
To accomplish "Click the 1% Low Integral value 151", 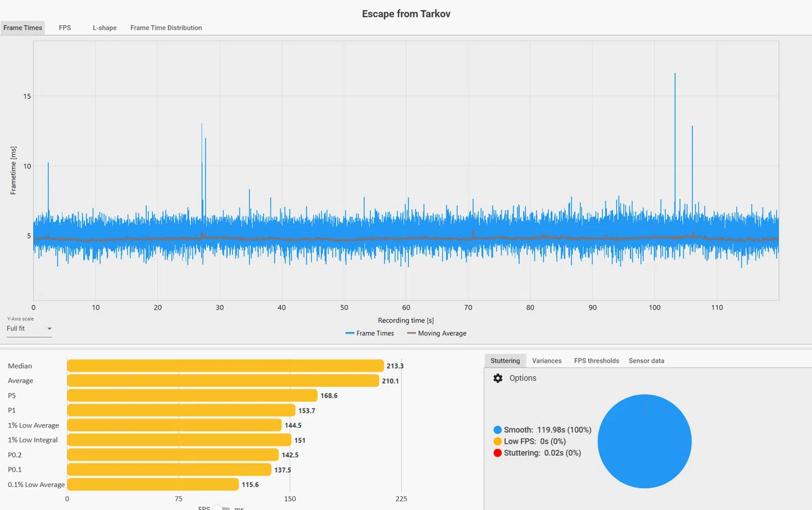I will (300, 440).
